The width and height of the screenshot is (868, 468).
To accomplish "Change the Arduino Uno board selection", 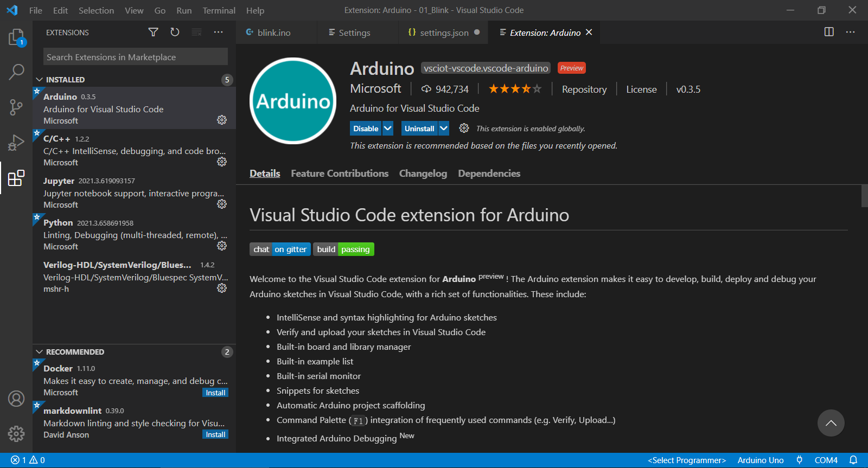I will click(x=761, y=460).
